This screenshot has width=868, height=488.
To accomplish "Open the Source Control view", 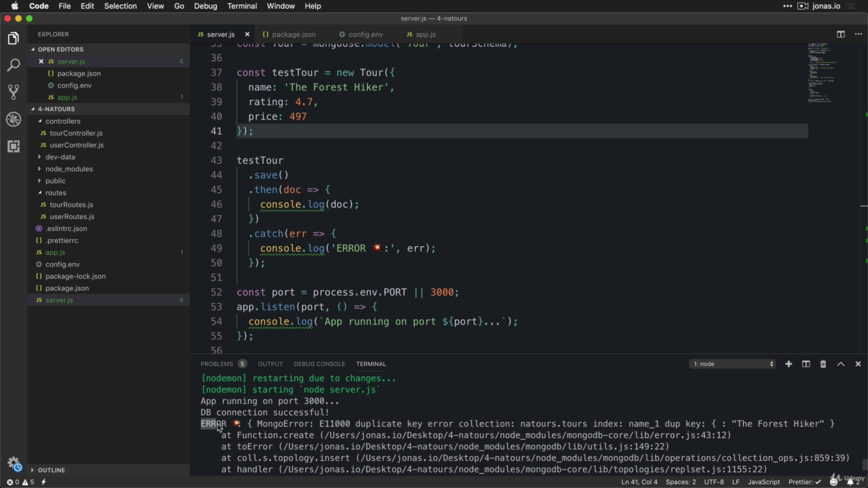I will [x=14, y=91].
